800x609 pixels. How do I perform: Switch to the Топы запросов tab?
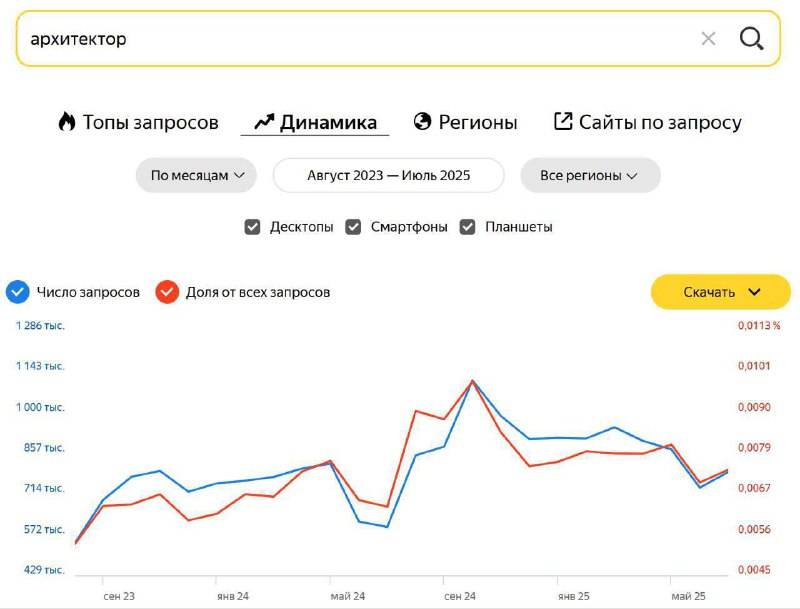[150, 122]
